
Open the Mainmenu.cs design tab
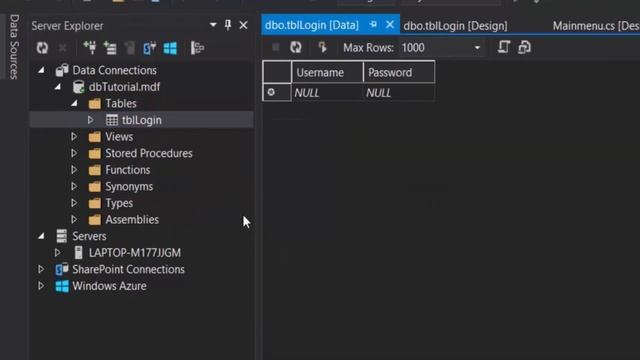(596, 26)
